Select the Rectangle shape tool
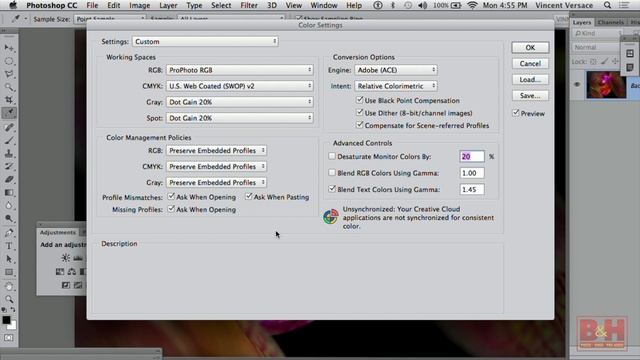This screenshot has width=640, height=360. (x=9, y=272)
